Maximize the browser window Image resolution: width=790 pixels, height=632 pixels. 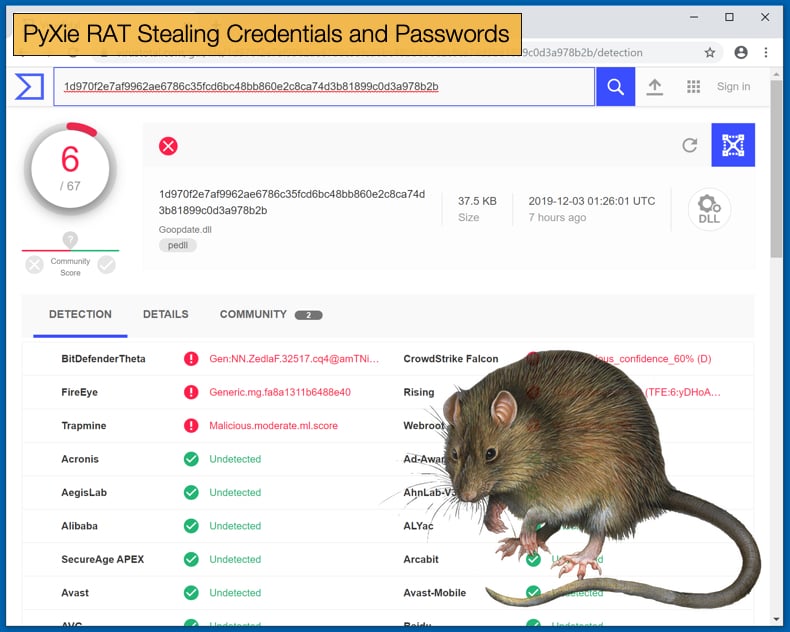click(x=729, y=17)
